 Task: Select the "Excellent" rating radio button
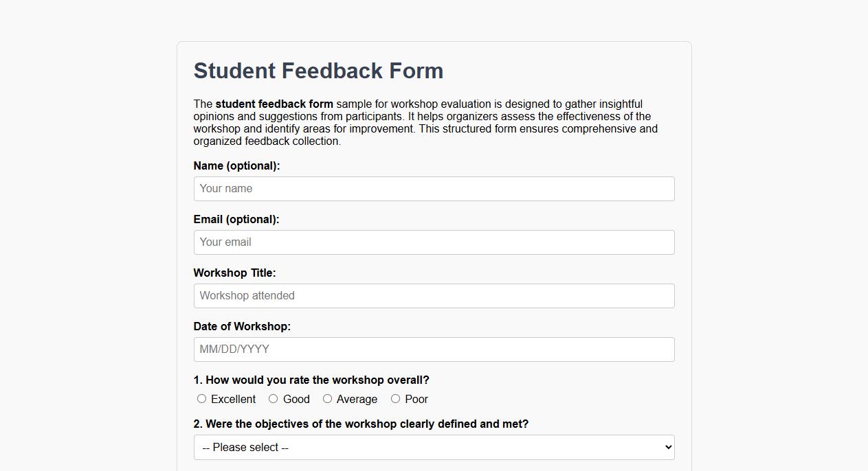click(201, 398)
